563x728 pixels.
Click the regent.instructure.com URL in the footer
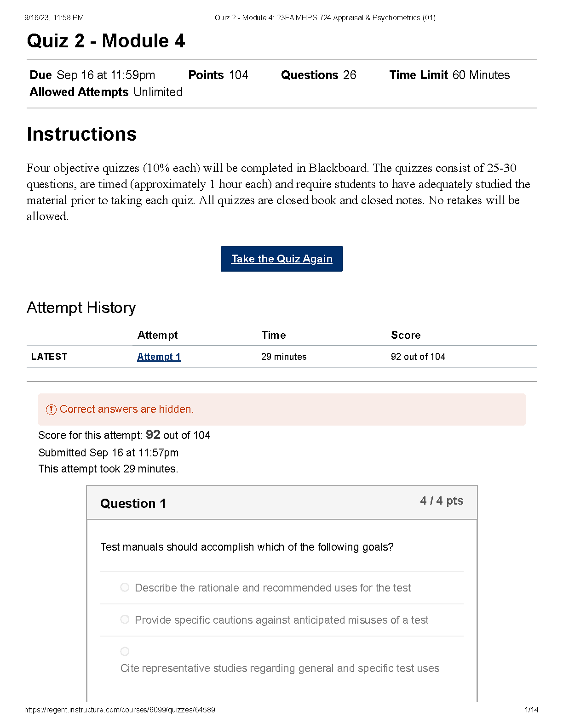[120, 710]
